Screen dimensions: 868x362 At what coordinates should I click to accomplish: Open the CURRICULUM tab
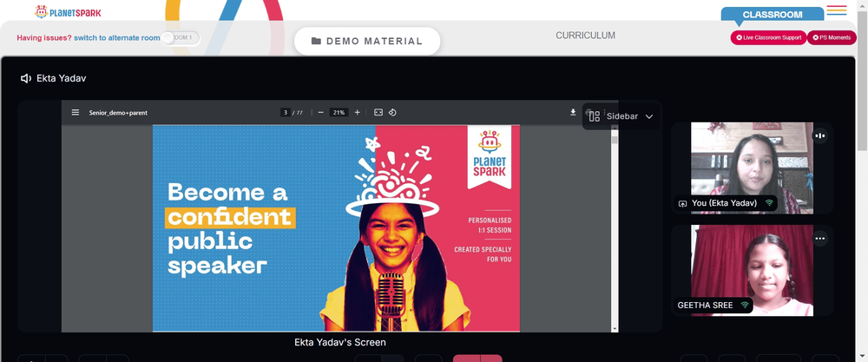click(x=585, y=36)
